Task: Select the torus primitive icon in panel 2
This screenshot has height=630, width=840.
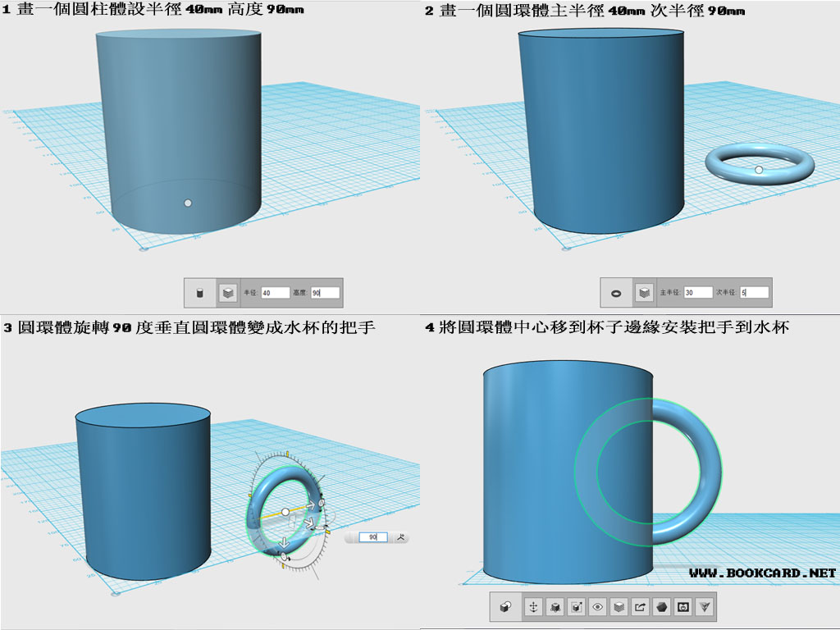Action: click(x=616, y=293)
